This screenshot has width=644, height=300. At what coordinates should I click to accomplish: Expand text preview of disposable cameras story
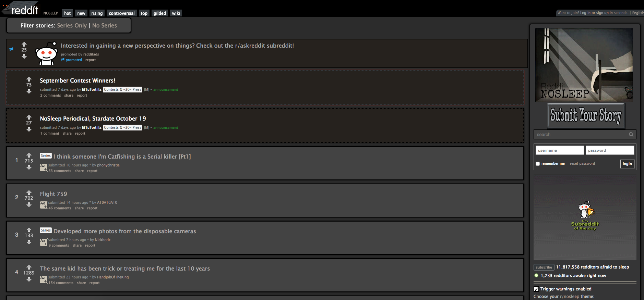click(x=44, y=242)
